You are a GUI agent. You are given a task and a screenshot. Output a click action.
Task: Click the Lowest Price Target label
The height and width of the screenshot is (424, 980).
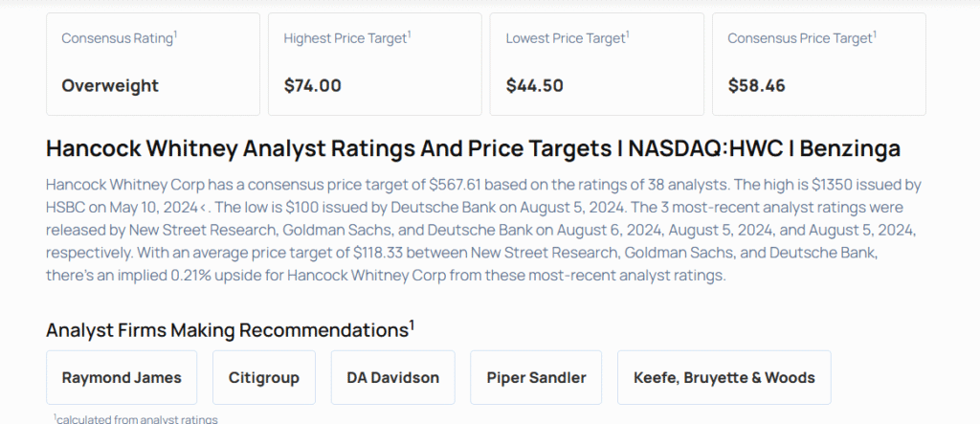click(x=565, y=38)
